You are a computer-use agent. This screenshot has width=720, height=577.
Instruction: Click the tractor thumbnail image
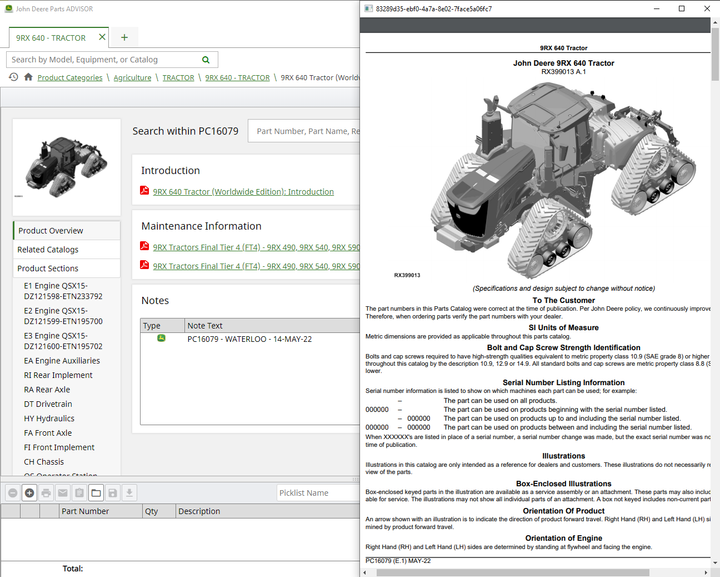[x=67, y=167]
